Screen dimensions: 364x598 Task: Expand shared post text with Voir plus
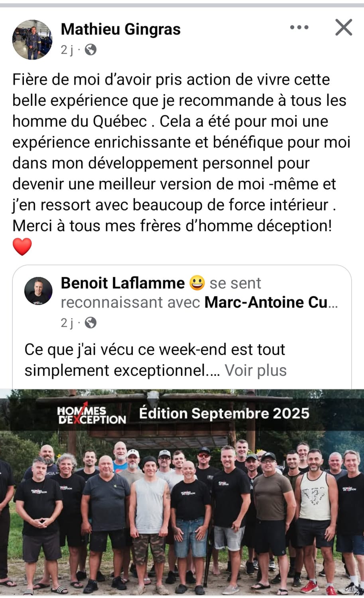(x=256, y=370)
